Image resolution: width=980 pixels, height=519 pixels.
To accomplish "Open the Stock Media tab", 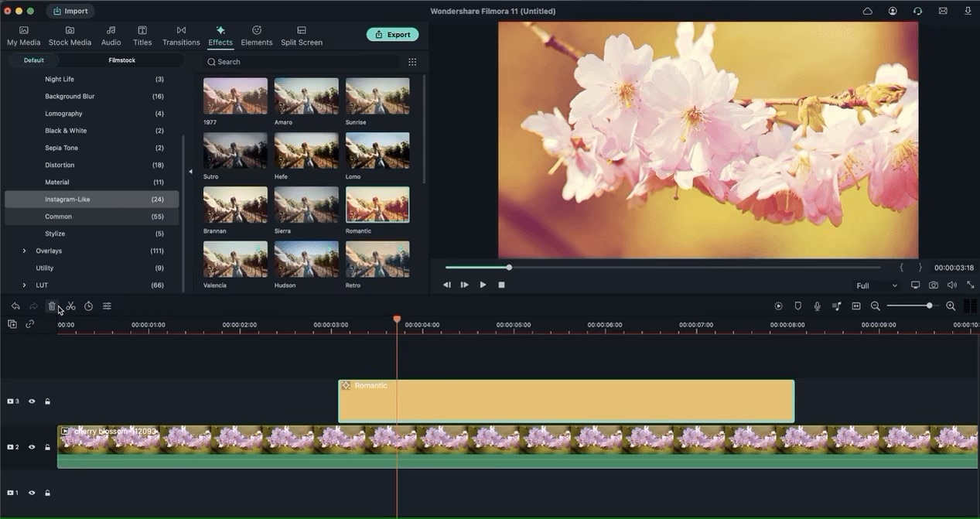I will click(70, 36).
